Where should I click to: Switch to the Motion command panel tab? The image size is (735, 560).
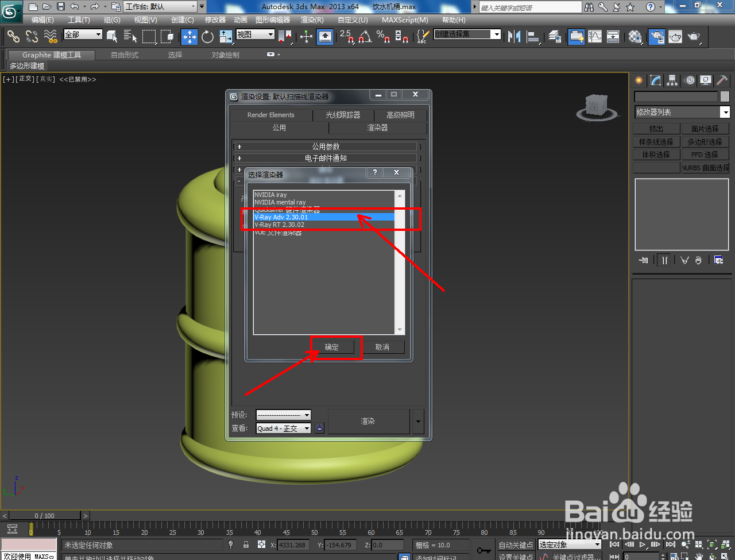[689, 80]
